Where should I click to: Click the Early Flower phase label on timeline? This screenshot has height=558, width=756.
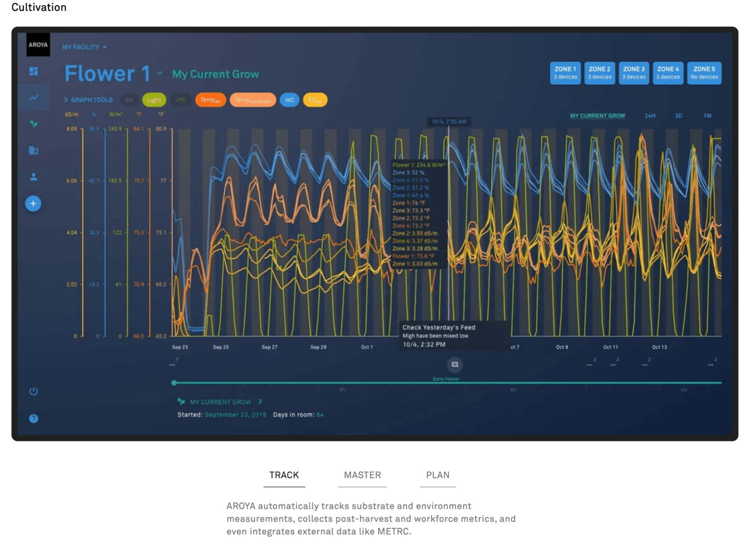pos(446,379)
